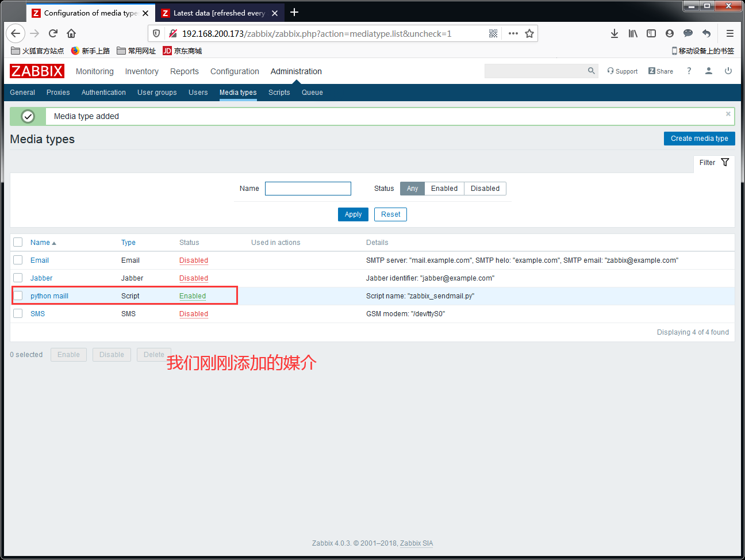This screenshot has width=745, height=560.
Task: Click the ZABBIX logo
Action: tap(37, 71)
